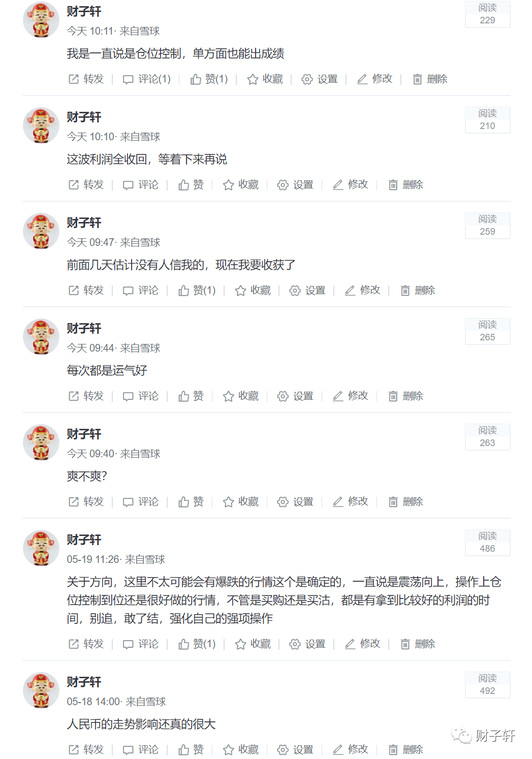Favorite the 10:11 post with star

[x=265, y=79]
